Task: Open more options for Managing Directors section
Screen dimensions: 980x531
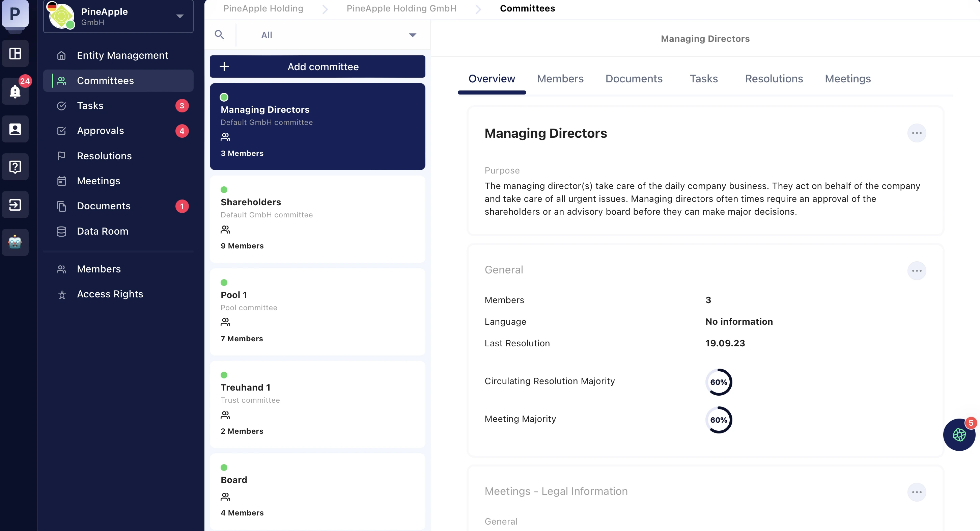Action: (917, 133)
